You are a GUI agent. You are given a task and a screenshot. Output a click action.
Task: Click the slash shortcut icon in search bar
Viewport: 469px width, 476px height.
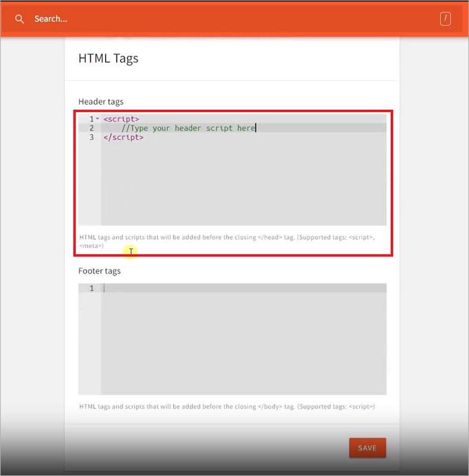pyautogui.click(x=445, y=19)
